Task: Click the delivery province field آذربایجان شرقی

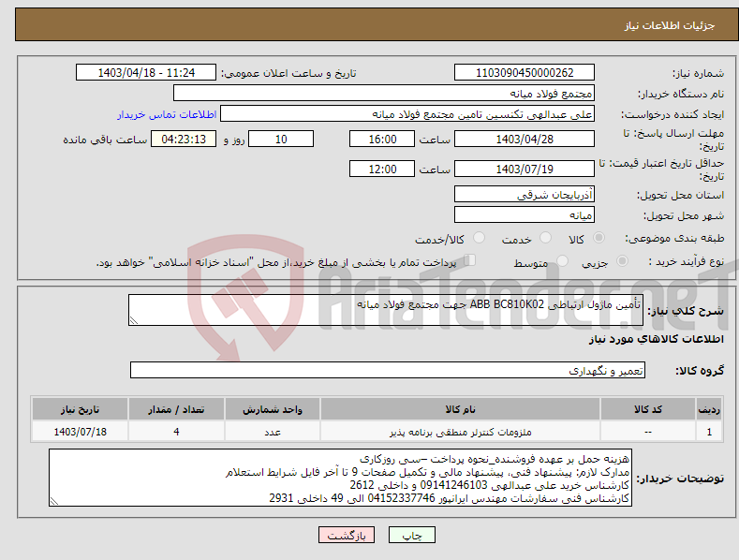Action: coord(525,194)
